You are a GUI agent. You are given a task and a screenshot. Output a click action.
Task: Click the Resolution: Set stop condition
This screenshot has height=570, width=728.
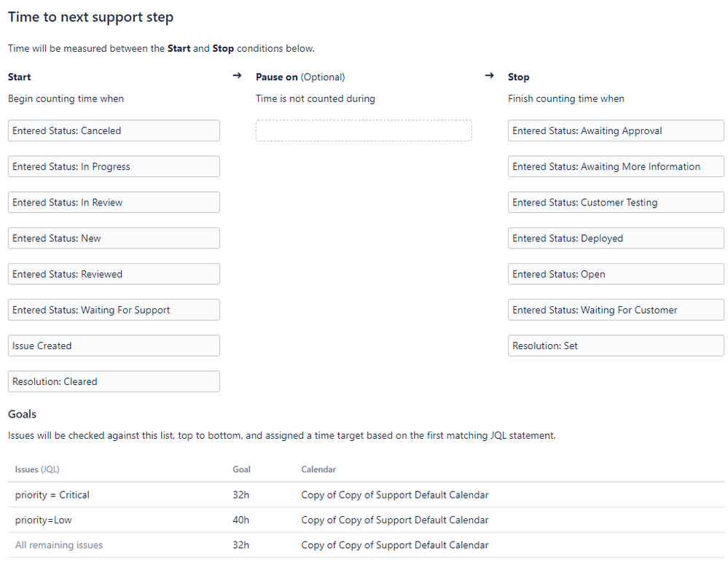616,345
